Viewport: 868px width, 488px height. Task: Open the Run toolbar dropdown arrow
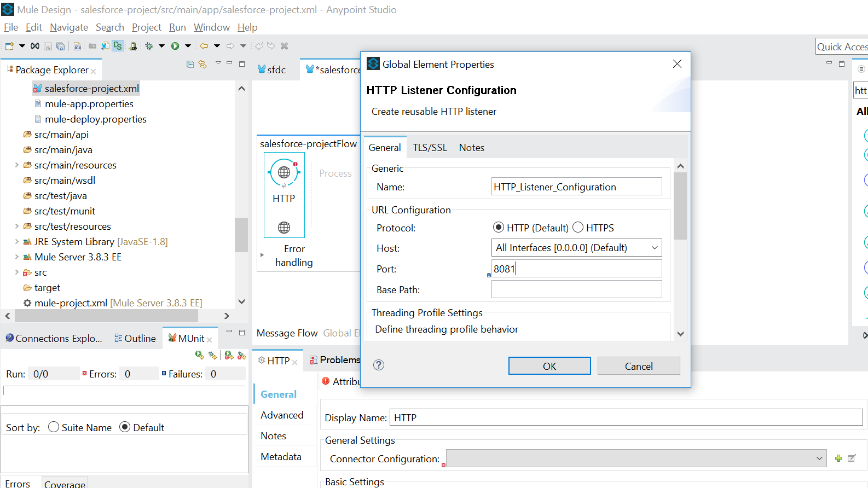point(188,46)
